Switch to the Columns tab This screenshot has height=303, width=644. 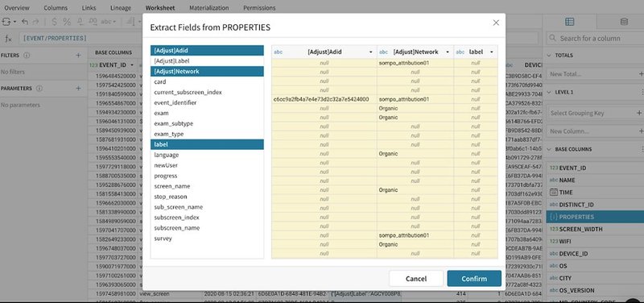click(x=56, y=8)
